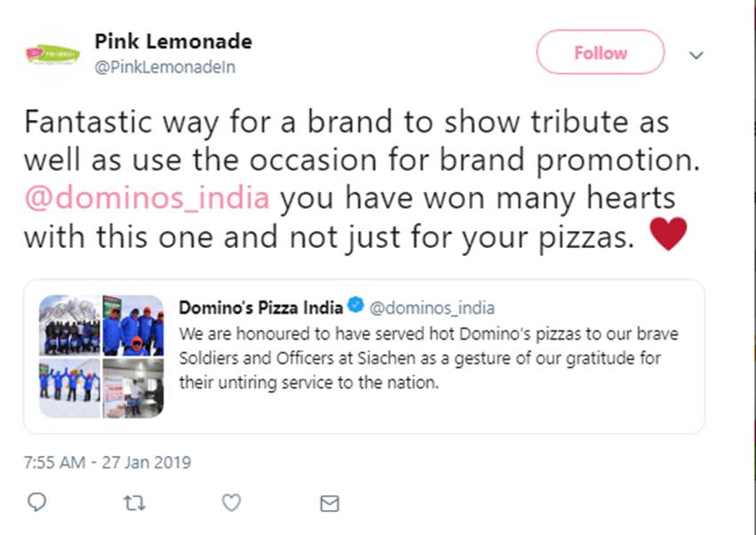Click the Follow button

[x=599, y=52]
